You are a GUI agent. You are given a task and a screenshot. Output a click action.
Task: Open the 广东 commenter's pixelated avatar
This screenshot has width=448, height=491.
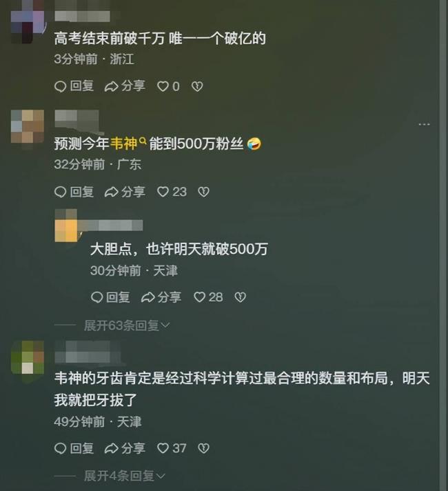coord(28,126)
